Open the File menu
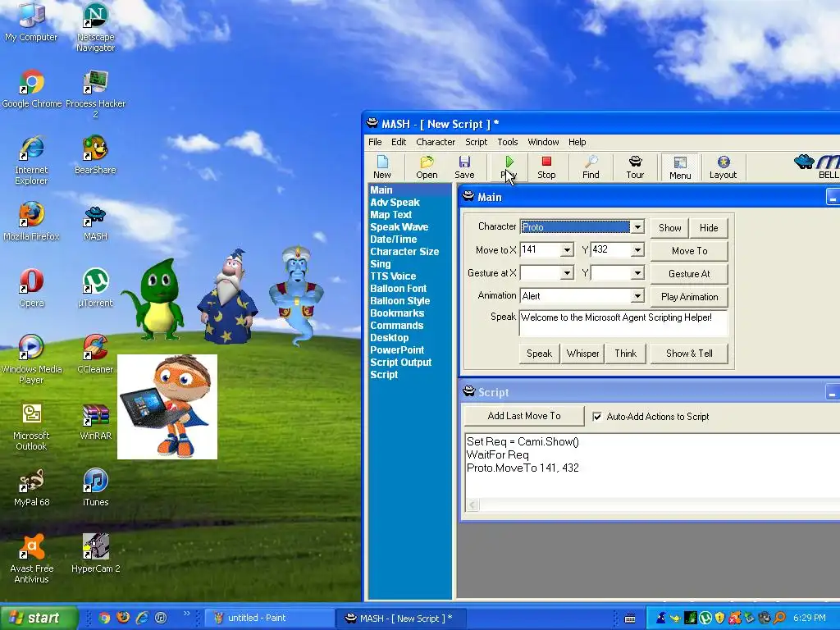 [x=375, y=142]
